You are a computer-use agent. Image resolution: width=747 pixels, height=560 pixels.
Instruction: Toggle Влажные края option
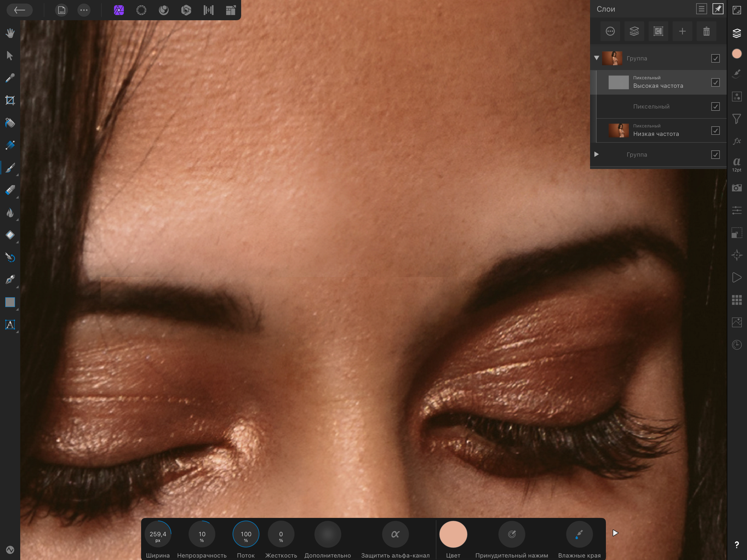pos(579,534)
